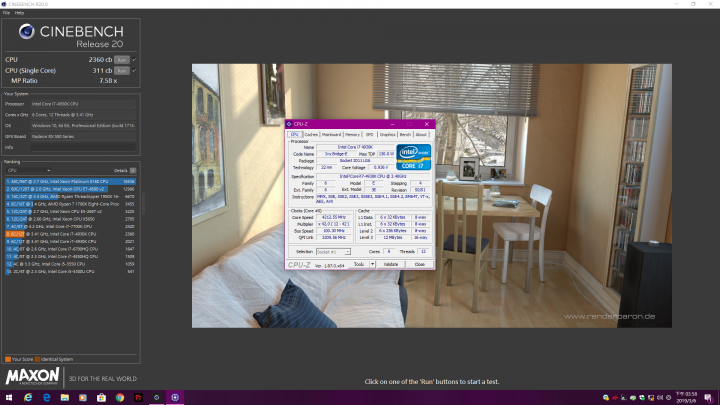Screen dimensions: 720x405
Task: Click the CPU-Z processor Name field
Action: [355, 147]
